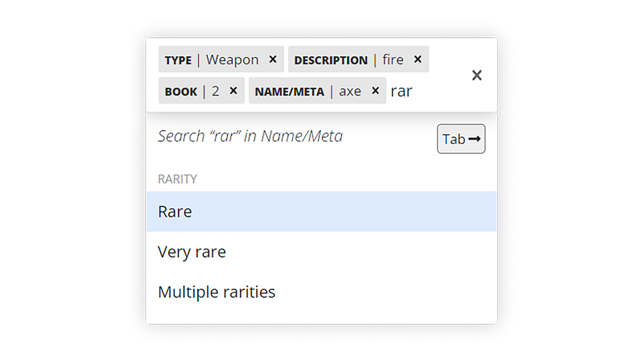Click the DESCRIPTION label in filter tag
Image resolution: width=644 pixels, height=362 pixels.
coord(331,60)
